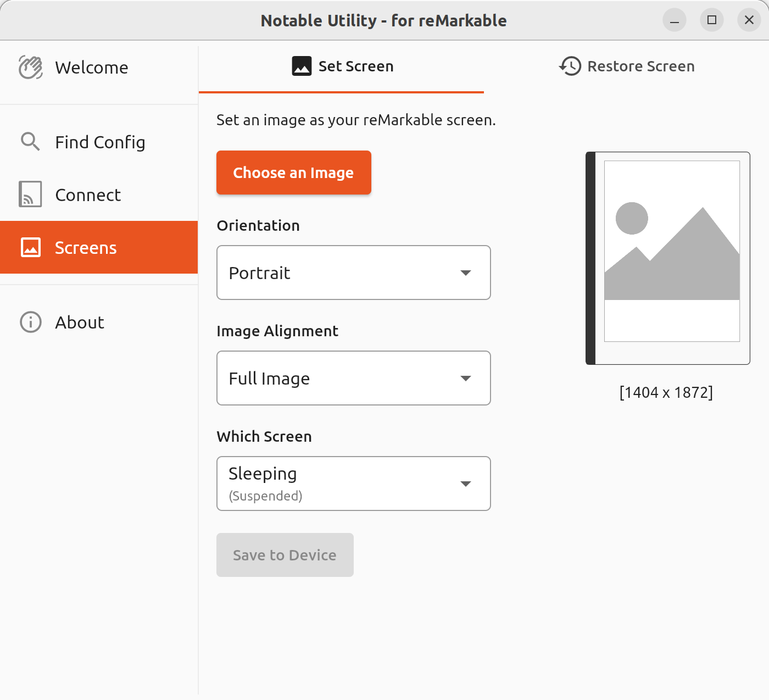769x700 pixels.
Task: Click the Screens image icon in sidebar
Action: click(31, 248)
